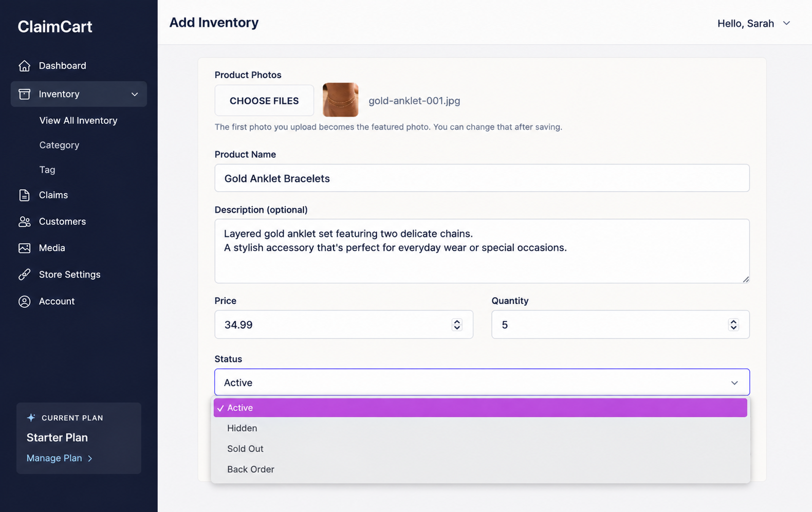812x512 pixels.
Task: Click the Current Plan sparkle icon
Action: point(31,417)
